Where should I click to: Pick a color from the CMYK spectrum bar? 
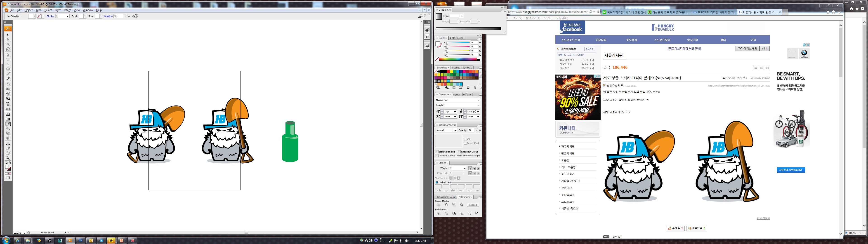(x=458, y=59)
